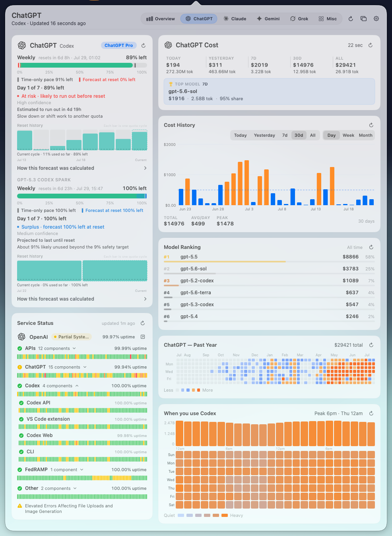Click the OpenAI logo in Service Status
The height and width of the screenshot is (536, 392).
click(21, 337)
